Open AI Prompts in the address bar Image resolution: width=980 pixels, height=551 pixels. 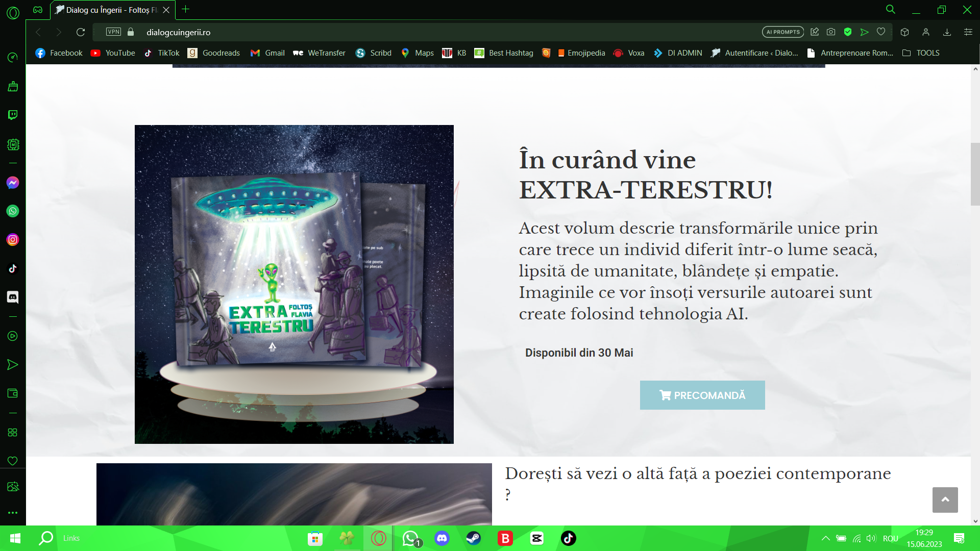pyautogui.click(x=783, y=32)
